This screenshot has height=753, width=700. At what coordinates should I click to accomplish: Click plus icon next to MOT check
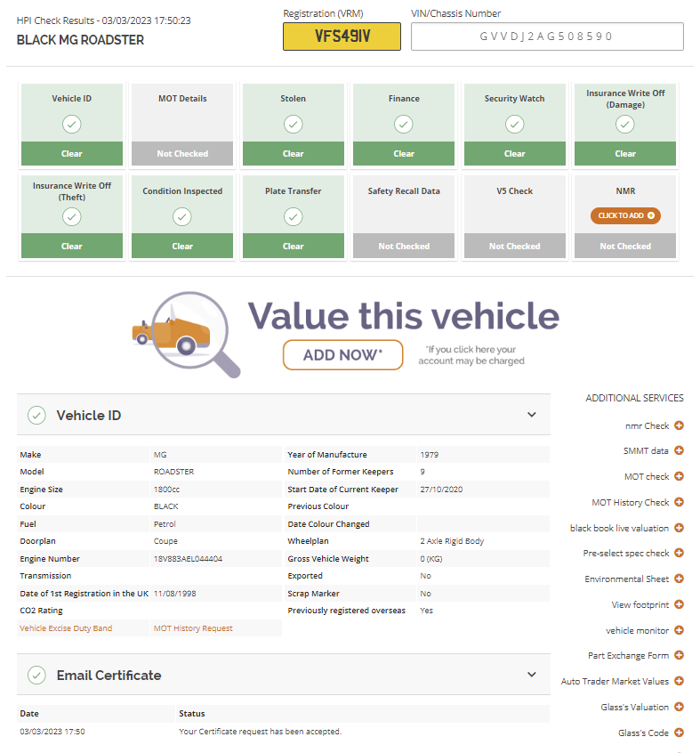(x=679, y=476)
